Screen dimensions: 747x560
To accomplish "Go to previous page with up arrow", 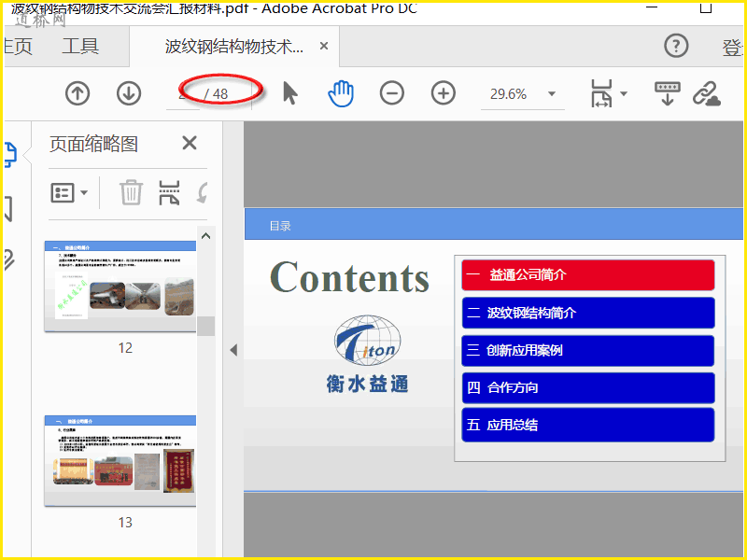I will pyautogui.click(x=78, y=93).
